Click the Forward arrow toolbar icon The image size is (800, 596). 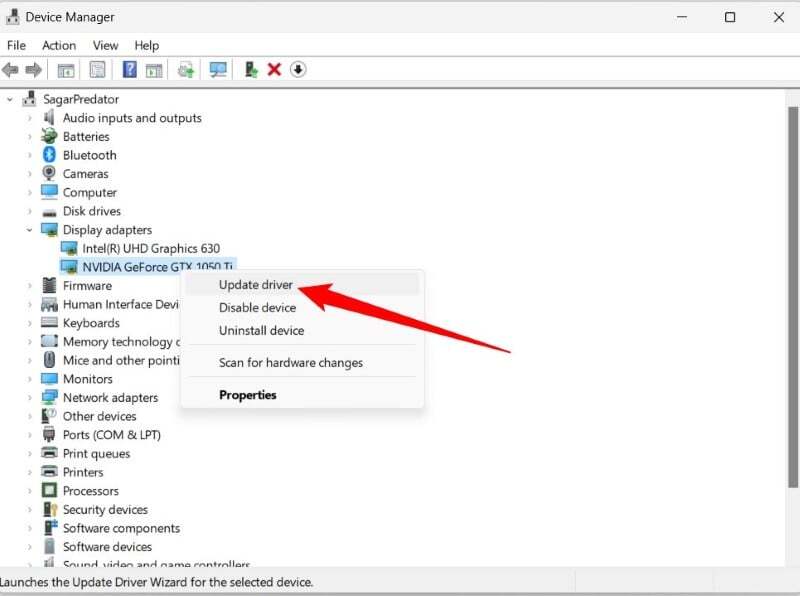pos(34,69)
